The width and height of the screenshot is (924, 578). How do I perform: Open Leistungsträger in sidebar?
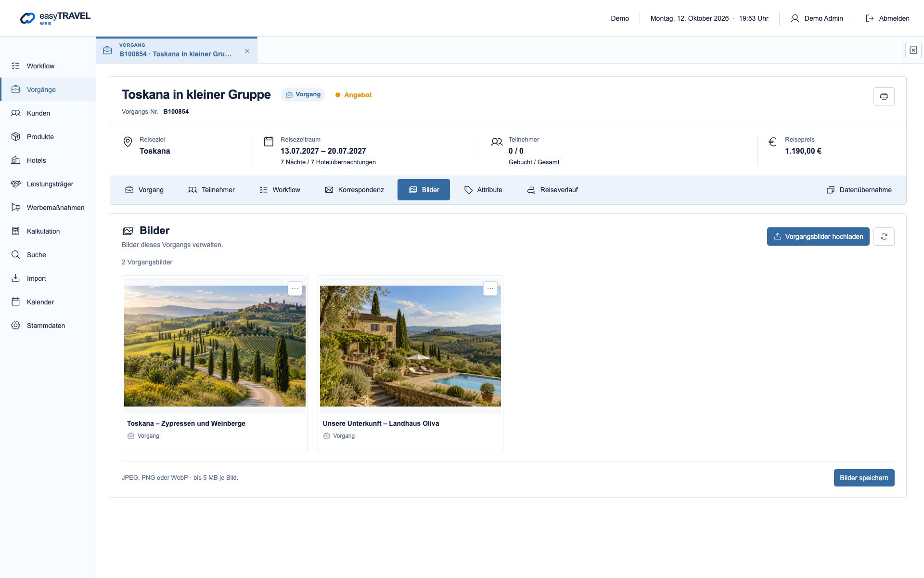48,184
